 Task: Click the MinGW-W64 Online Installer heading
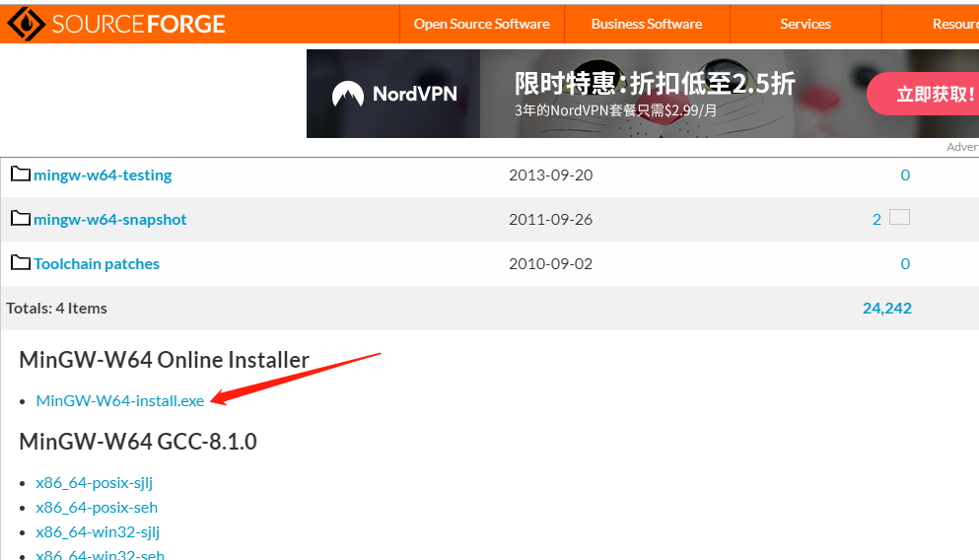165,360
